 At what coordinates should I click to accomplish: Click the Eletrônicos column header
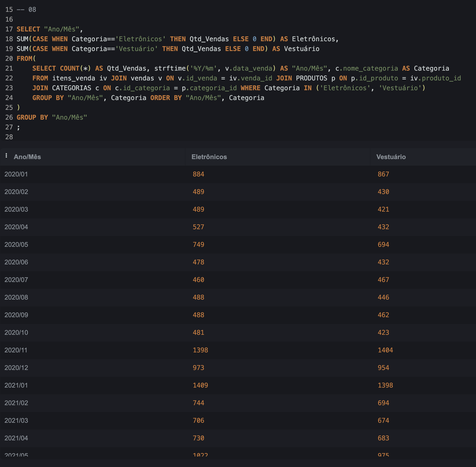[x=209, y=157]
